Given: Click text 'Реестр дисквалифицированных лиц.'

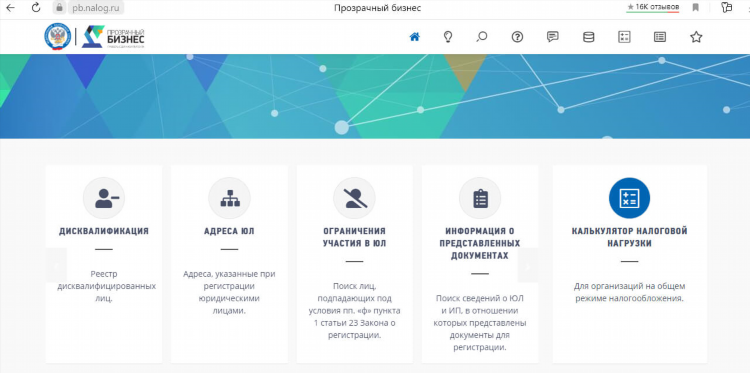Looking at the screenshot, I should click(x=107, y=286).
